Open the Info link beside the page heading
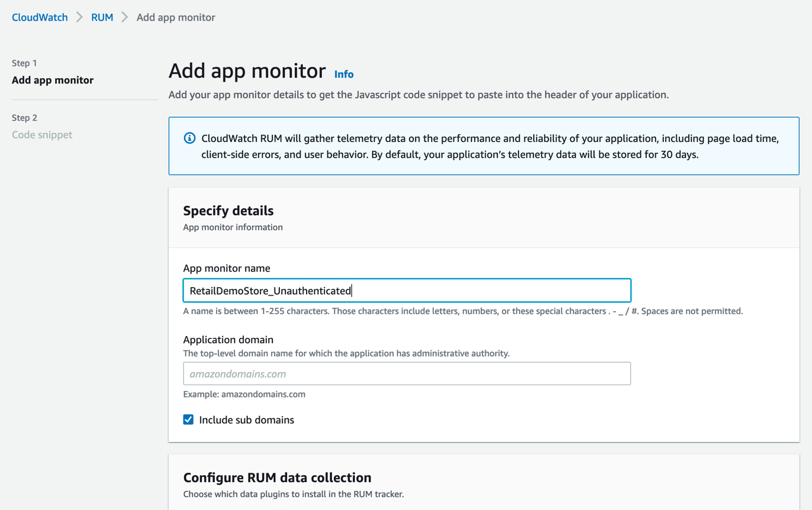Viewport: 812px width, 510px height. pyautogui.click(x=344, y=74)
